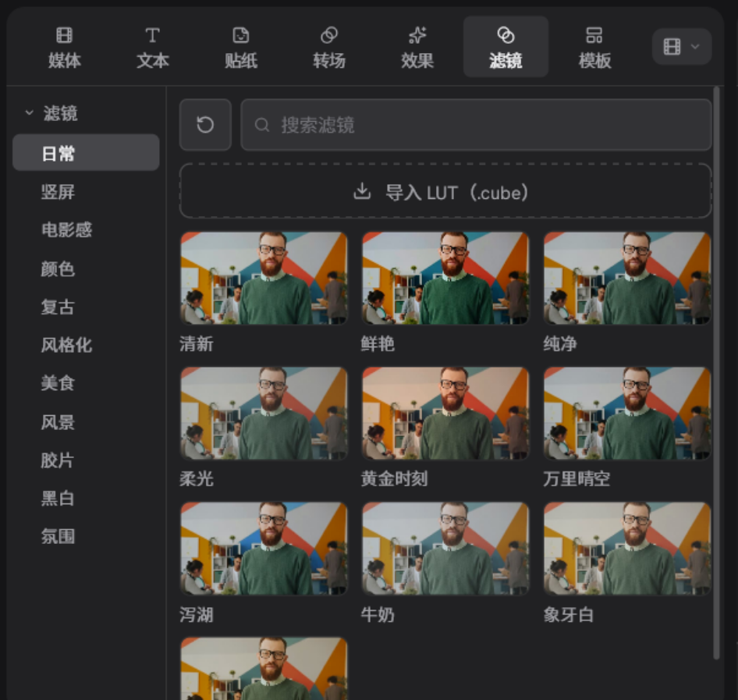Viewport: 738px width, 700px height.
Task: Switch to the 转场 transitions tab
Action: pyautogui.click(x=329, y=47)
